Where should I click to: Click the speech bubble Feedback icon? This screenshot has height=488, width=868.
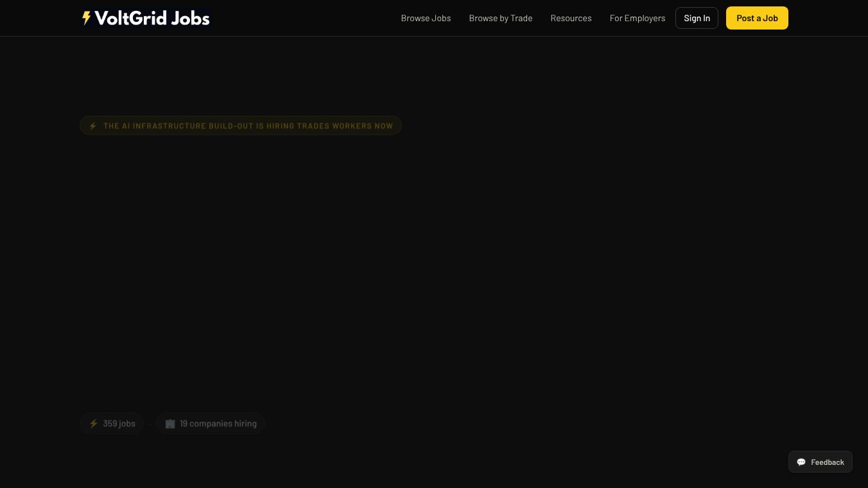pyautogui.click(x=801, y=462)
